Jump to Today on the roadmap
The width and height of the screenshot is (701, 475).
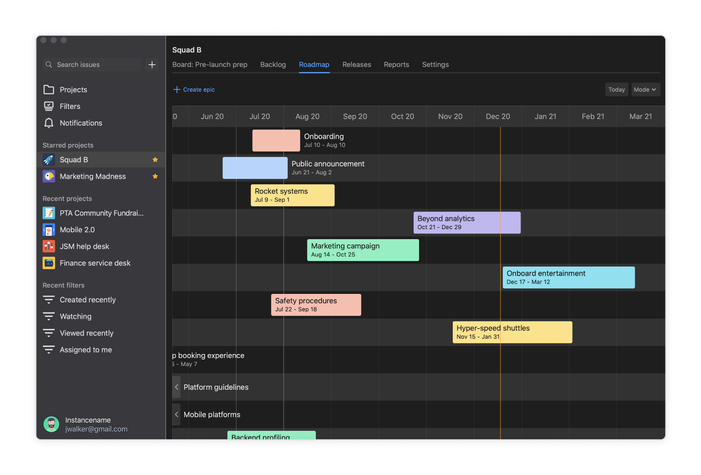617,90
